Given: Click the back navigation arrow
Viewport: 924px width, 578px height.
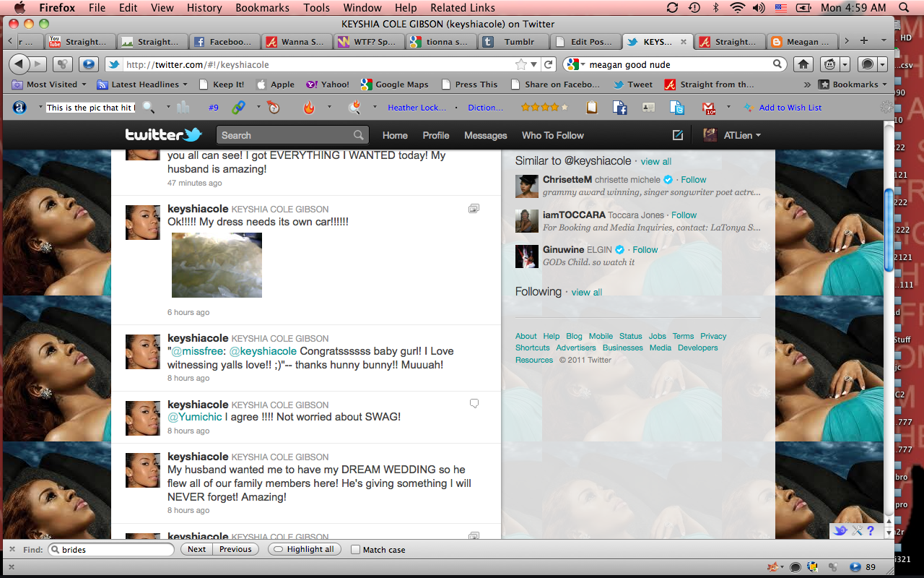Looking at the screenshot, I should coord(19,64).
